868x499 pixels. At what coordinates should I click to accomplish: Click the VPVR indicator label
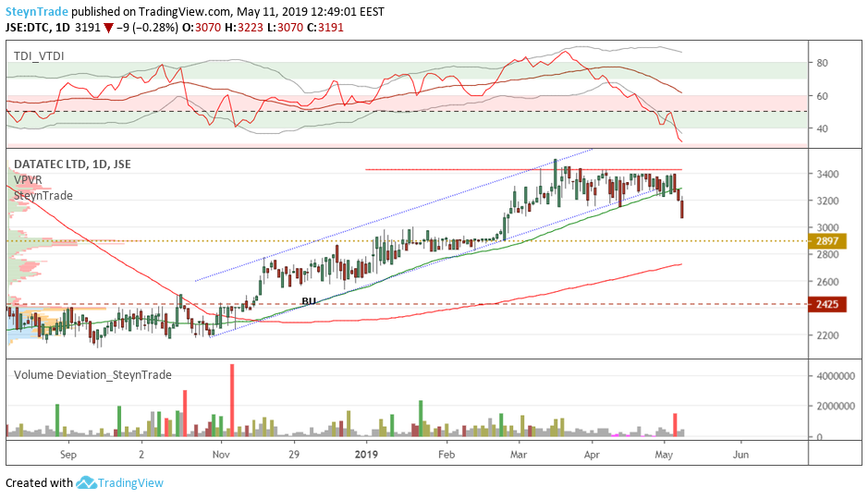point(28,180)
